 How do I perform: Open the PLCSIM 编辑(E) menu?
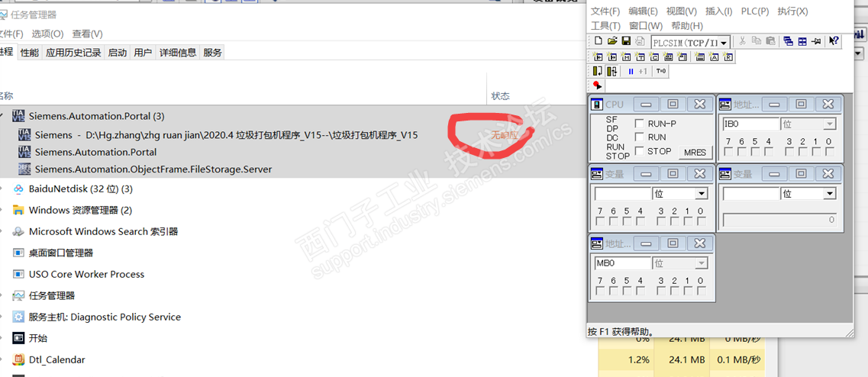[x=644, y=11]
